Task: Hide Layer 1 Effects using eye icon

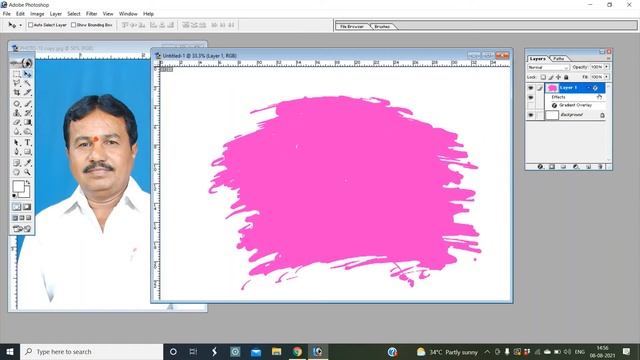Action: [531, 98]
